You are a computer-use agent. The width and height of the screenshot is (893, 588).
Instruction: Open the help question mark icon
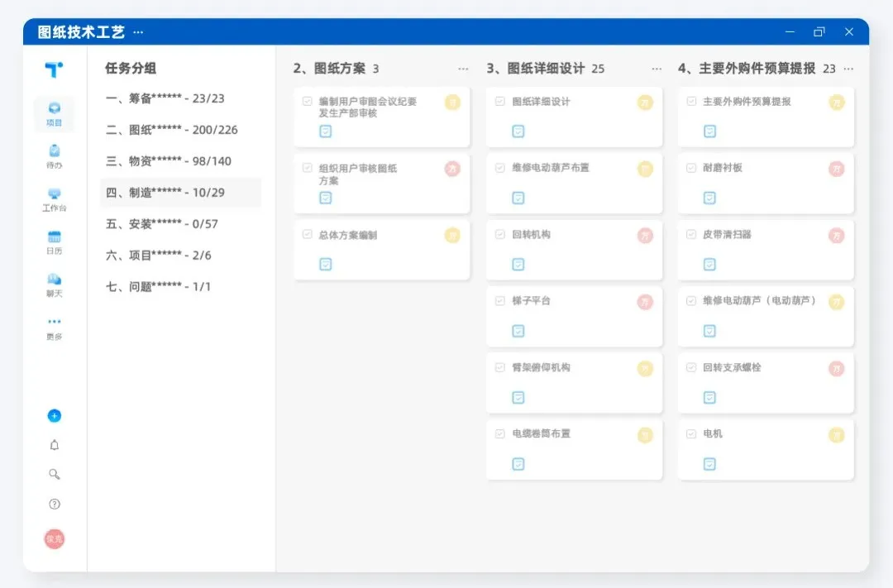coord(54,504)
